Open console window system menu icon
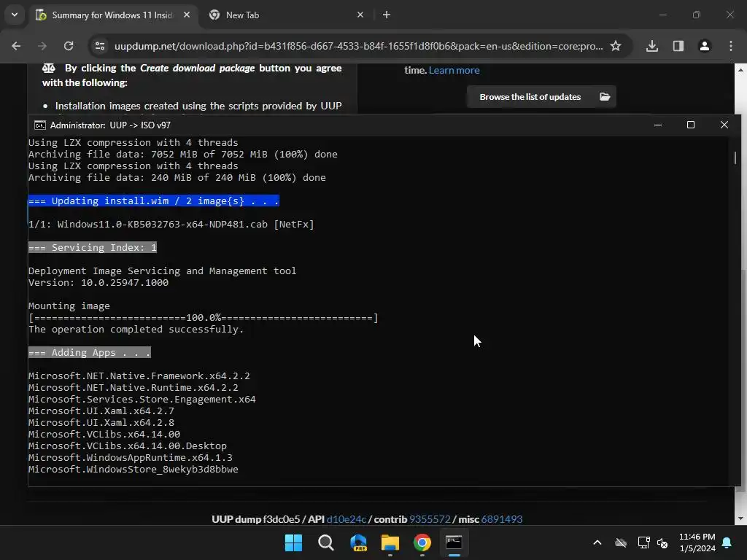This screenshot has height=560, width=747. pos(40,125)
